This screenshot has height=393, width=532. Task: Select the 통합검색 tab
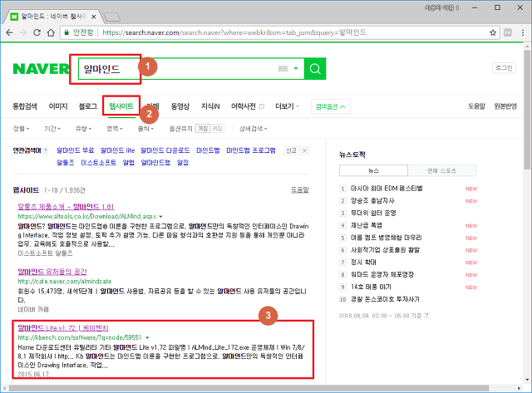(x=25, y=106)
